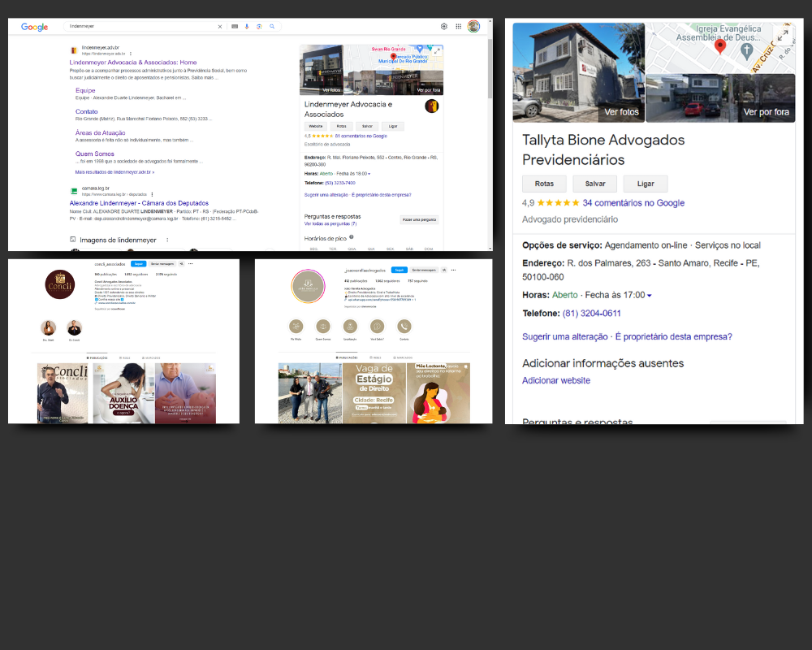This screenshot has width=812, height=650.
Task: Open the Na Mídia story highlight
Action: (296, 326)
